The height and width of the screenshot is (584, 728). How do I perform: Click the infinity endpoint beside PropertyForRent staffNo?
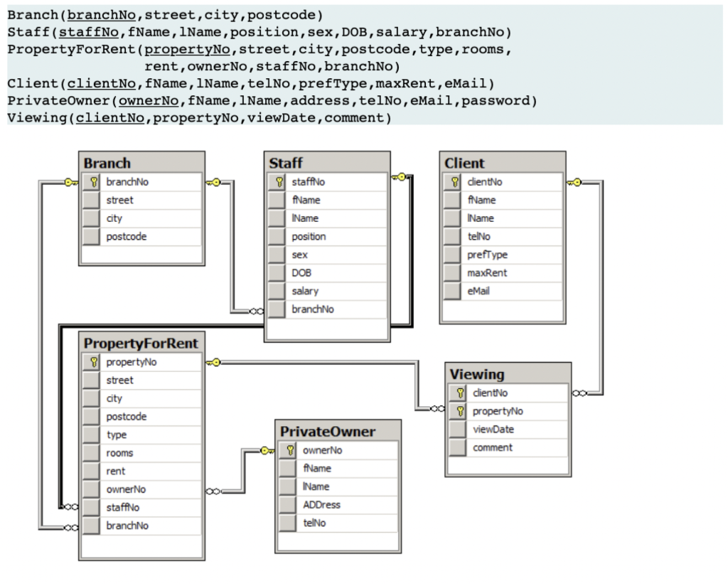click(x=72, y=507)
